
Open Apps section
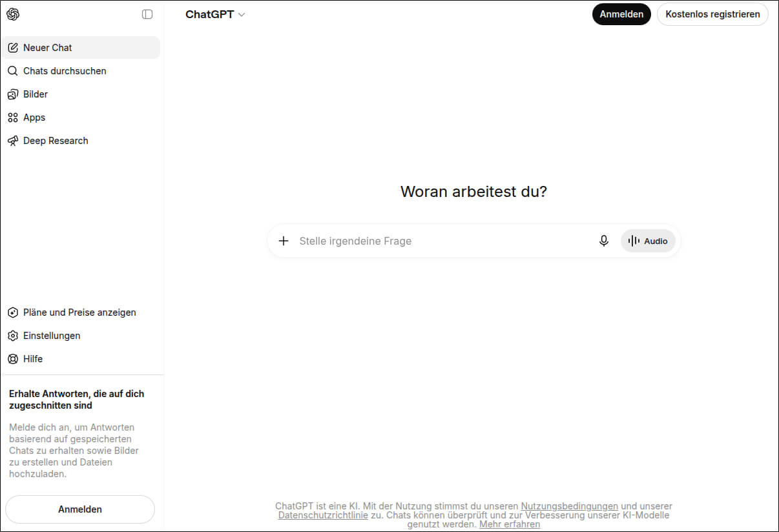coord(80,118)
